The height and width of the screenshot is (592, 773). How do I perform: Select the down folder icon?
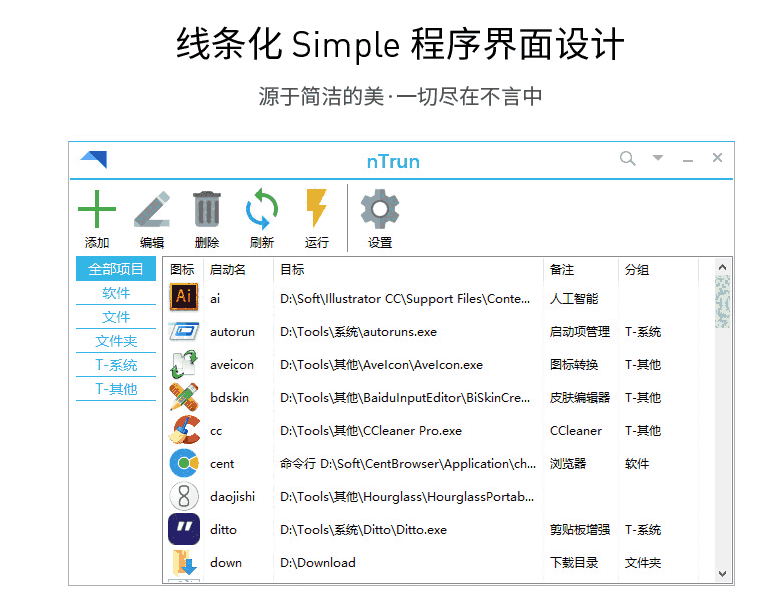(x=185, y=562)
